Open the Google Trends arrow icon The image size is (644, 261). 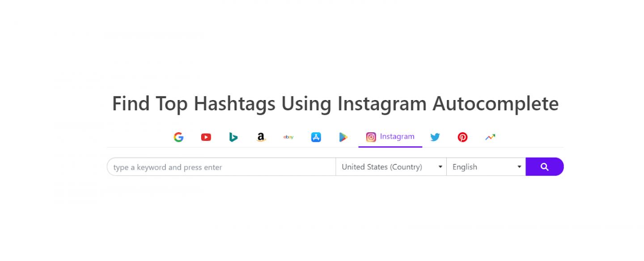pos(490,137)
